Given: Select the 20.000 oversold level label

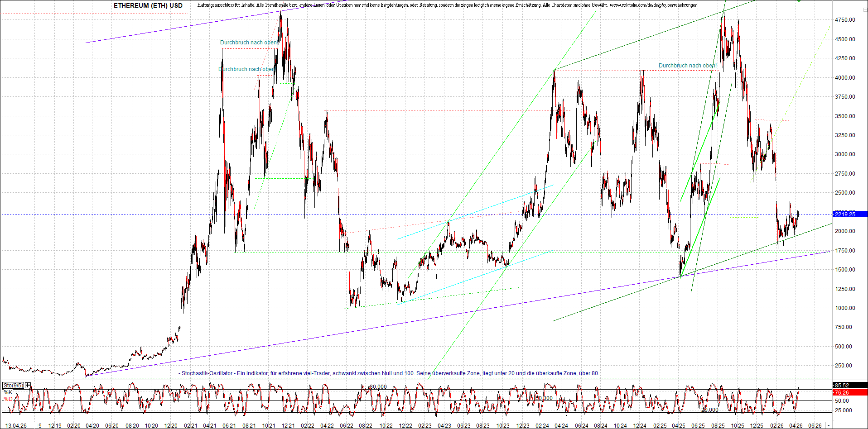Looking at the screenshot, I should click(709, 410).
